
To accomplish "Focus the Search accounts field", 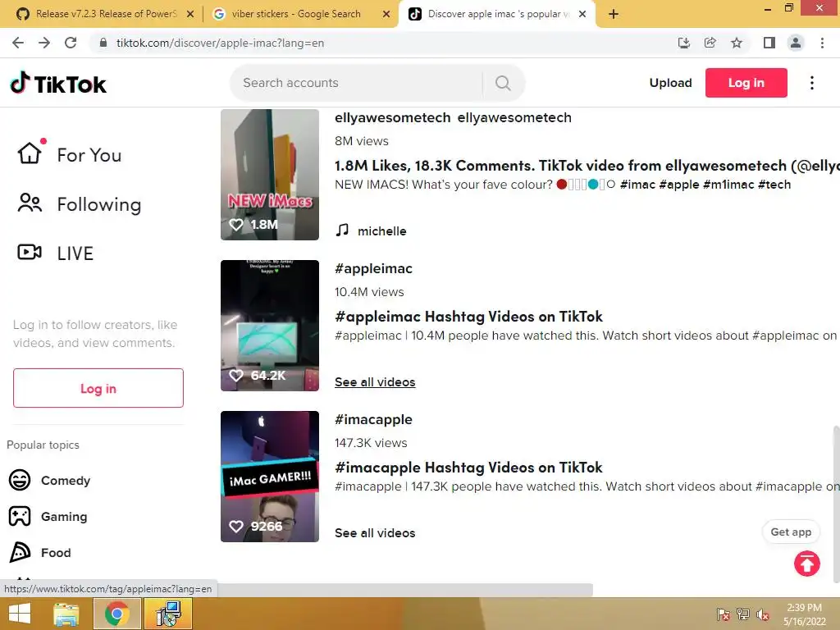I will click(x=356, y=83).
